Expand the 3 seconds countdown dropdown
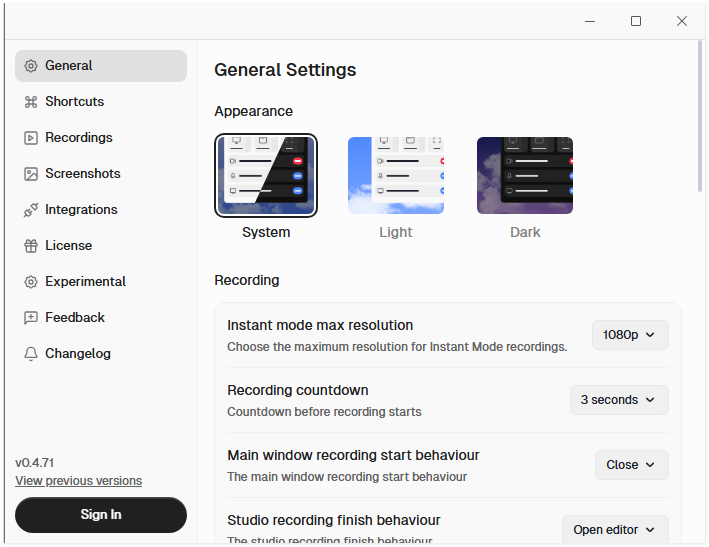The image size is (709, 547). pos(619,400)
